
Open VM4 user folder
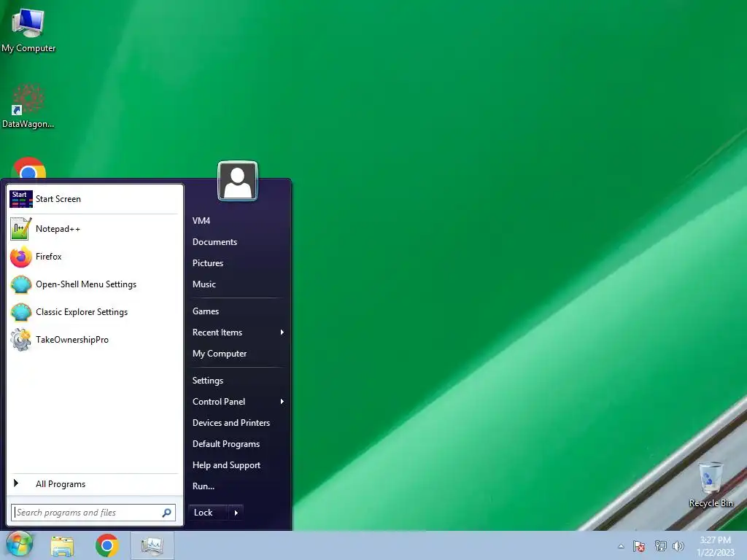201,221
